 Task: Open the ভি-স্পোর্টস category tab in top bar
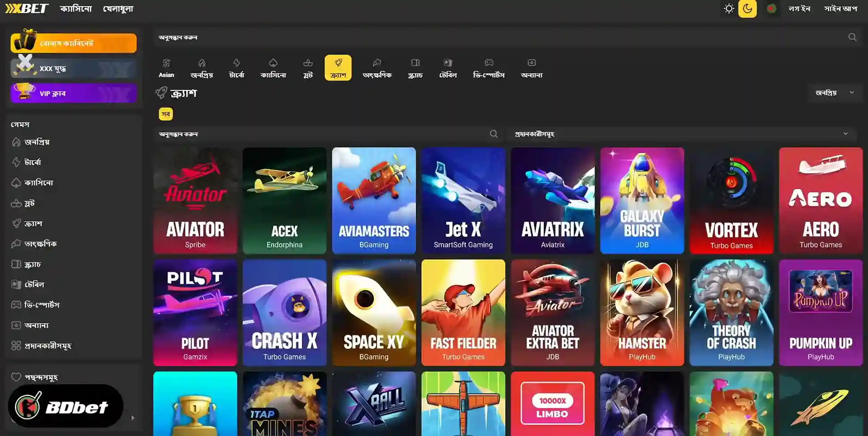(x=489, y=68)
